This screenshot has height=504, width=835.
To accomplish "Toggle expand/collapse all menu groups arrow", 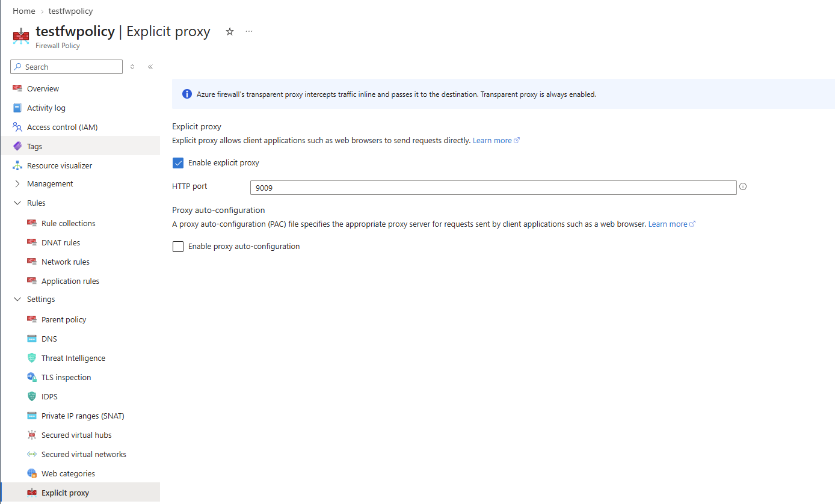I will coord(132,67).
